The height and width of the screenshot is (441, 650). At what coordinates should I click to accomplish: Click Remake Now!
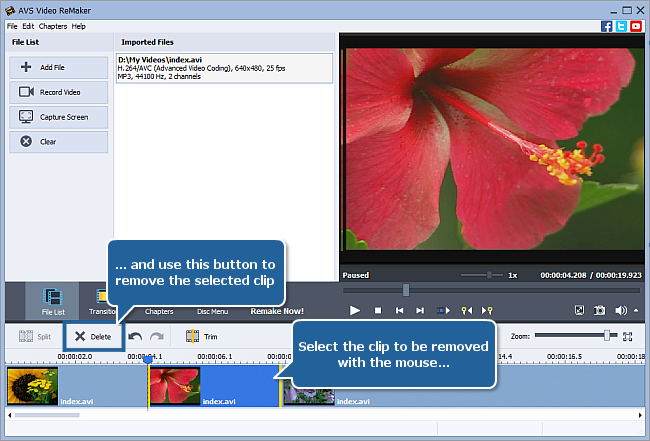point(277,311)
